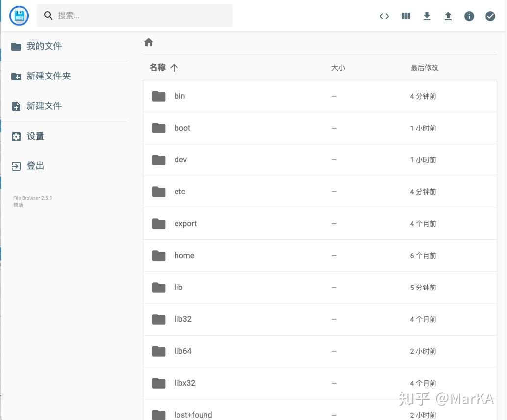Screen dimensions: 507x420
Task: Select the home folder name
Action: [184, 255]
